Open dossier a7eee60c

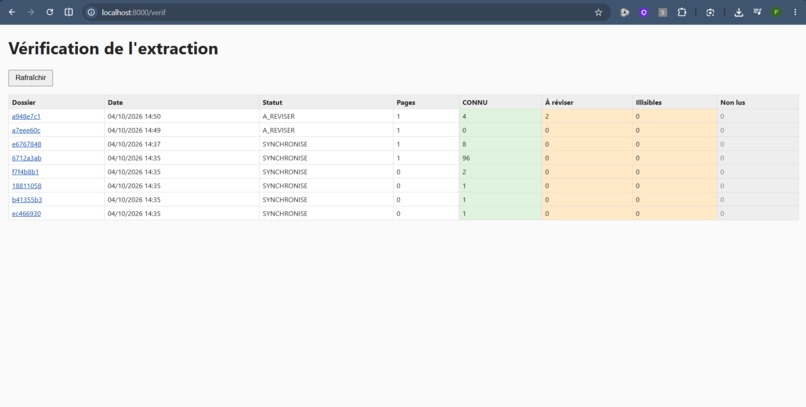(26, 131)
